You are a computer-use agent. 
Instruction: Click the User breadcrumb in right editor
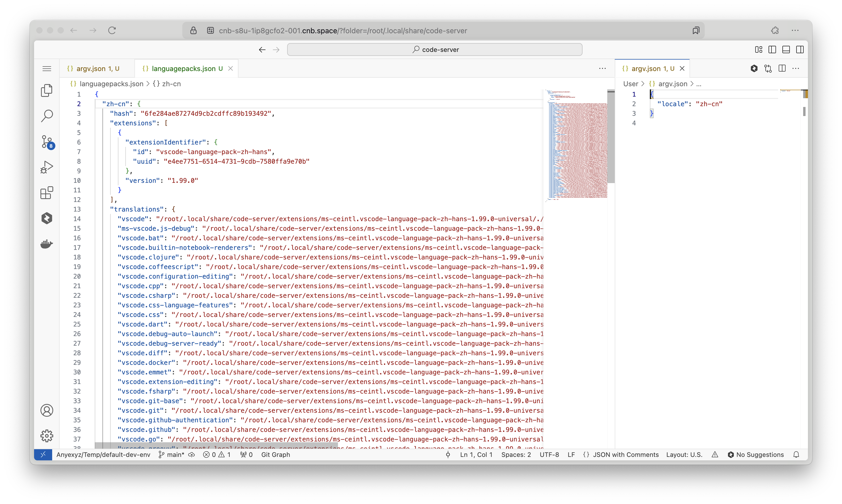pos(631,84)
